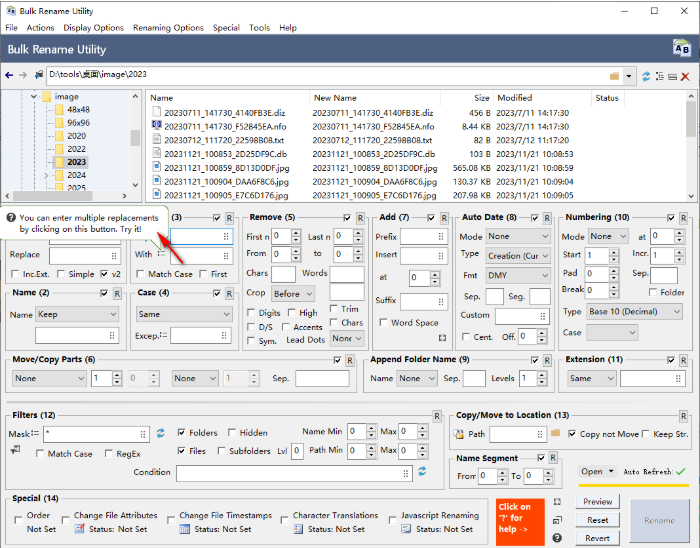Viewport: 700px width, 548px height.
Task: Click the refresh icon next to Condition field
Action: [422, 471]
